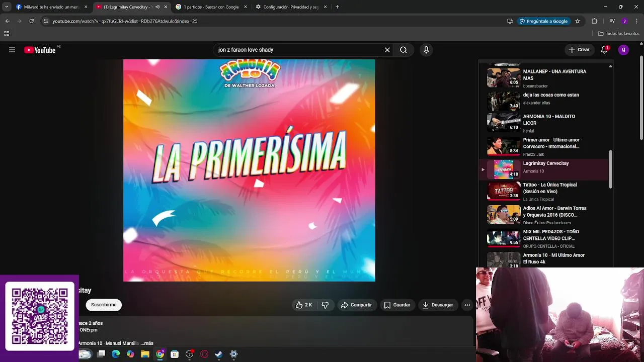The height and width of the screenshot is (362, 644).
Task: Open Chrome profile avatar
Action: click(624, 21)
